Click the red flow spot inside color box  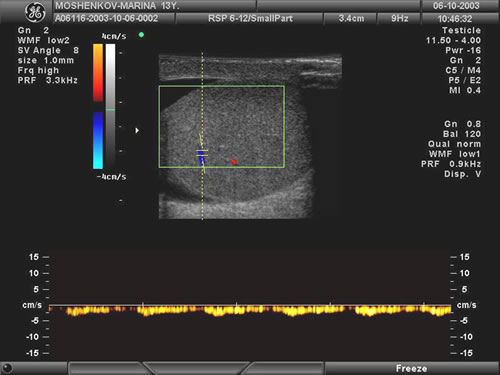[x=234, y=162]
